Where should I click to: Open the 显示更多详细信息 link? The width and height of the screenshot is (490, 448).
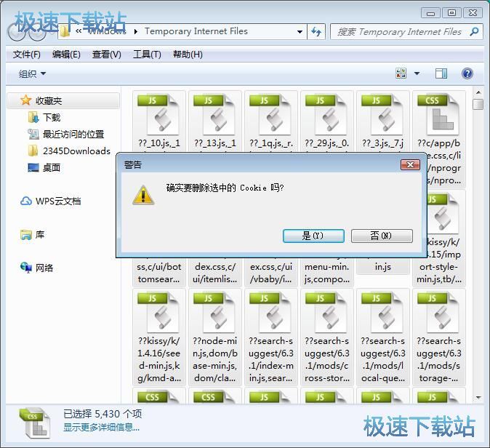[102, 427]
